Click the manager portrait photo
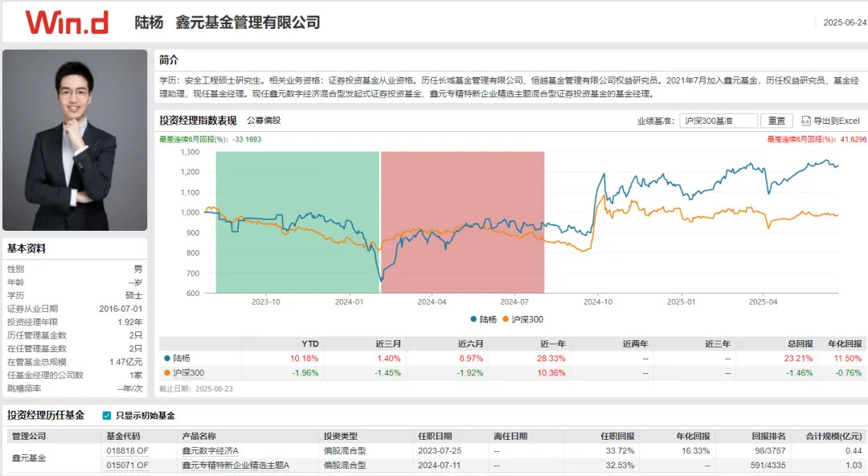The width and height of the screenshot is (868, 476). pyautogui.click(x=75, y=140)
